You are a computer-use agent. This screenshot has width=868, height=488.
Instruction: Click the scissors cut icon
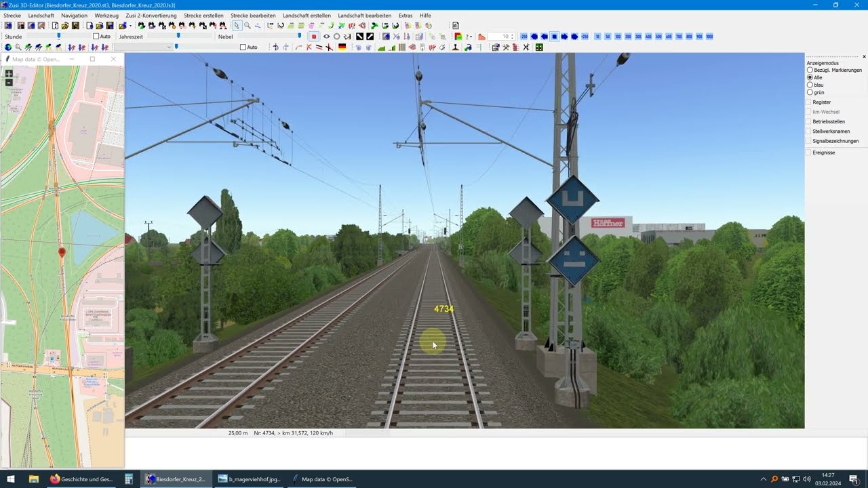(x=525, y=47)
